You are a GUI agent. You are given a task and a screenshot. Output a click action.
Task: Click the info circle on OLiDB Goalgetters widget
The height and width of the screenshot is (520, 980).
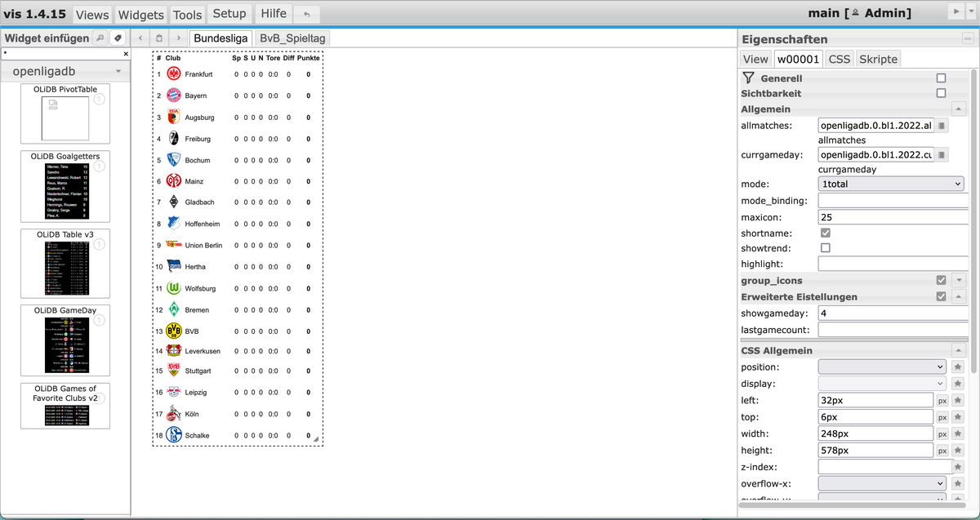pyautogui.click(x=99, y=166)
